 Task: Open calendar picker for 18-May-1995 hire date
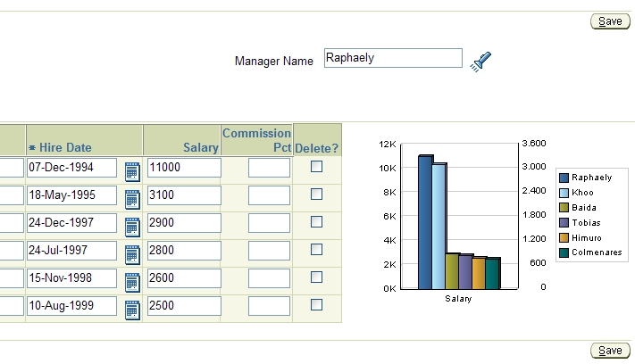pos(132,198)
